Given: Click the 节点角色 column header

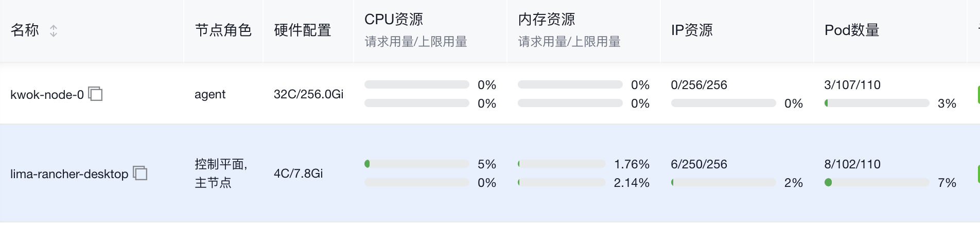Looking at the screenshot, I should click(223, 30).
